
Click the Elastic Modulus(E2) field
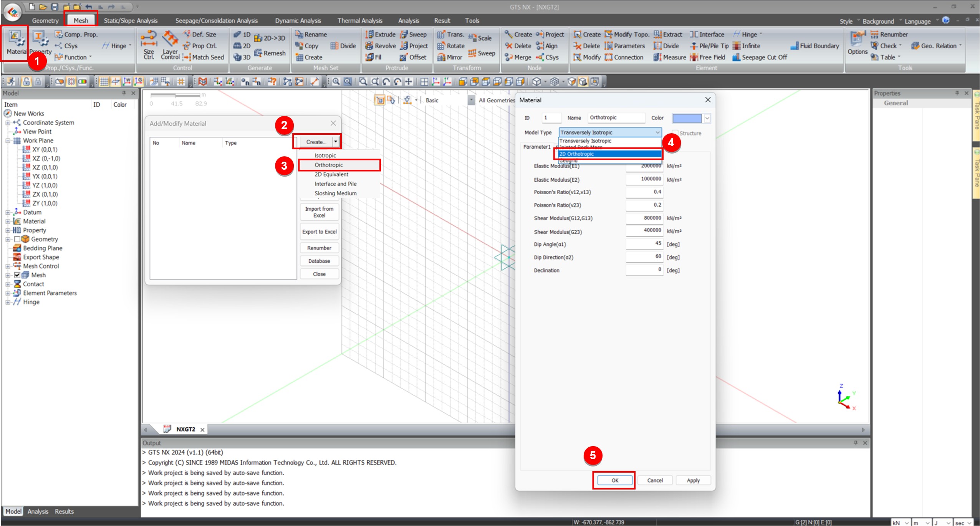[644, 179]
